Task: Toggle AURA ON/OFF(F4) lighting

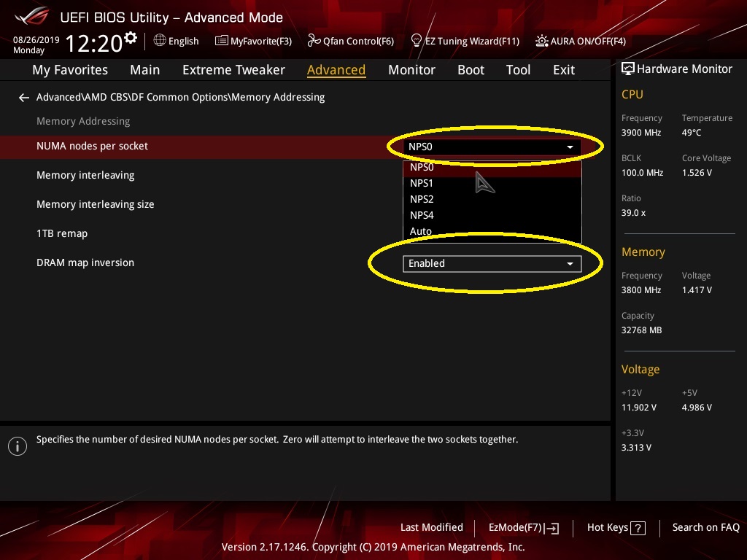Action: (x=580, y=41)
